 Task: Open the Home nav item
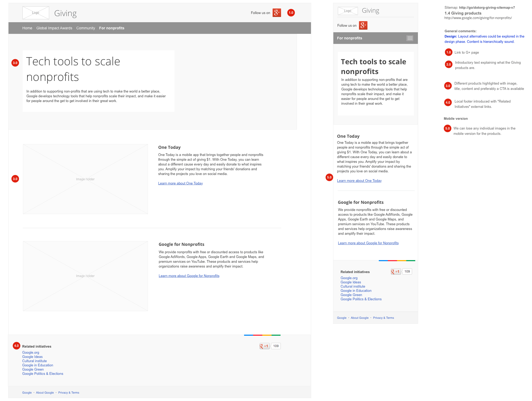click(x=27, y=28)
